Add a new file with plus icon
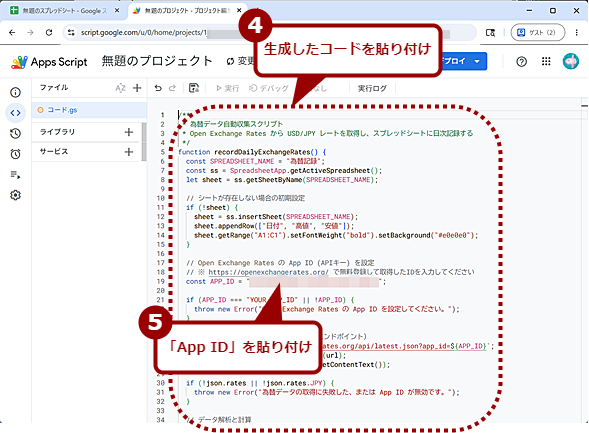The width and height of the screenshot is (589, 433). point(137,88)
